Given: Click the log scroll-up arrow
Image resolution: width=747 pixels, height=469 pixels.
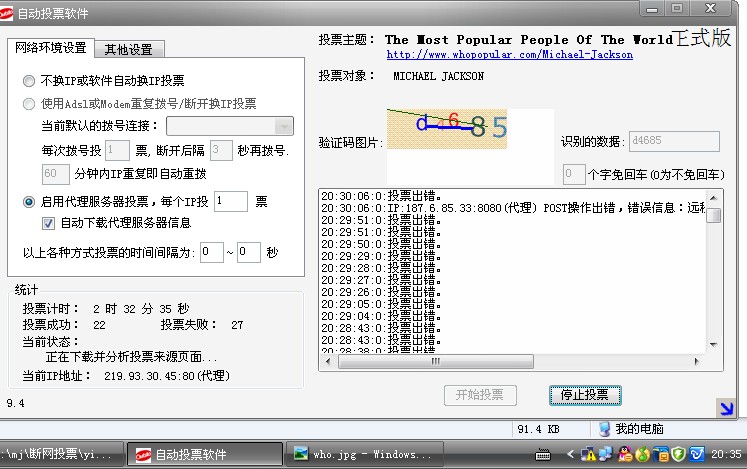Looking at the screenshot, I should coord(713,197).
